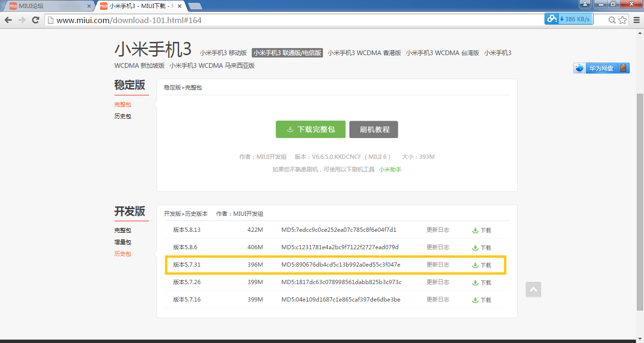644x343 pixels.
Task: Open new tab button
Action: [195, 6]
